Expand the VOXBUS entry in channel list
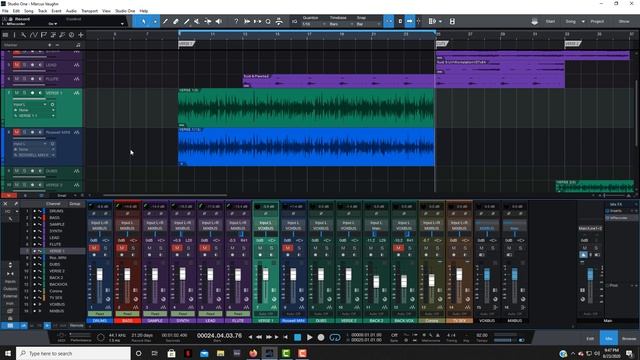 pos(40,304)
